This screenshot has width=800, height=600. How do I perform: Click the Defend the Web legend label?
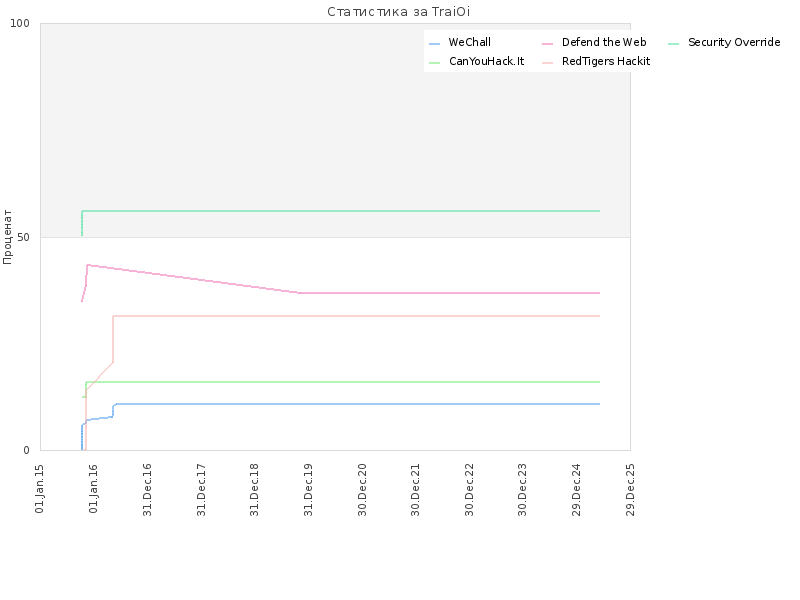point(604,42)
